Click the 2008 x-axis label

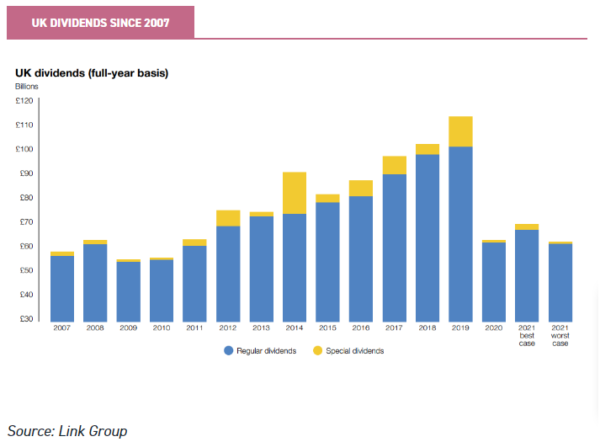tap(95, 328)
